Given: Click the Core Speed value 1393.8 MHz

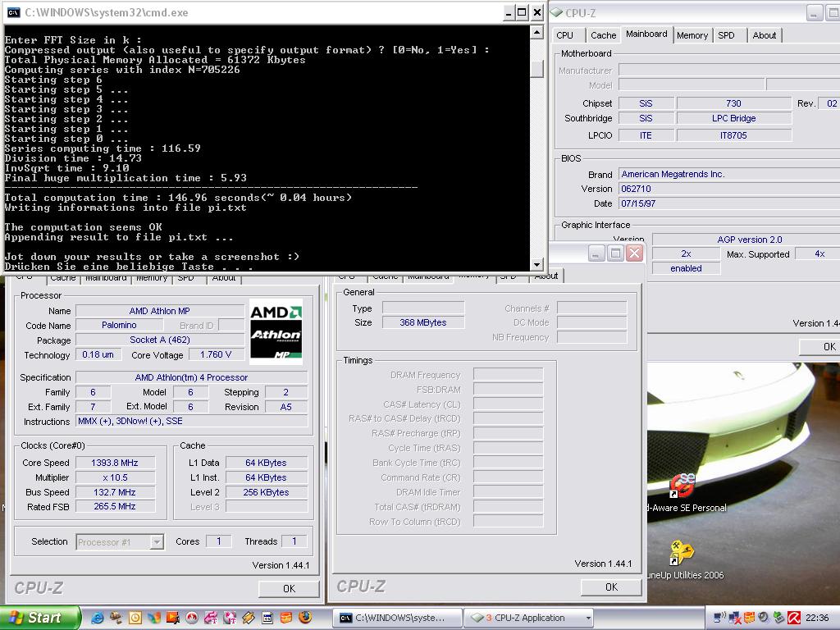Looking at the screenshot, I should pyautogui.click(x=115, y=463).
